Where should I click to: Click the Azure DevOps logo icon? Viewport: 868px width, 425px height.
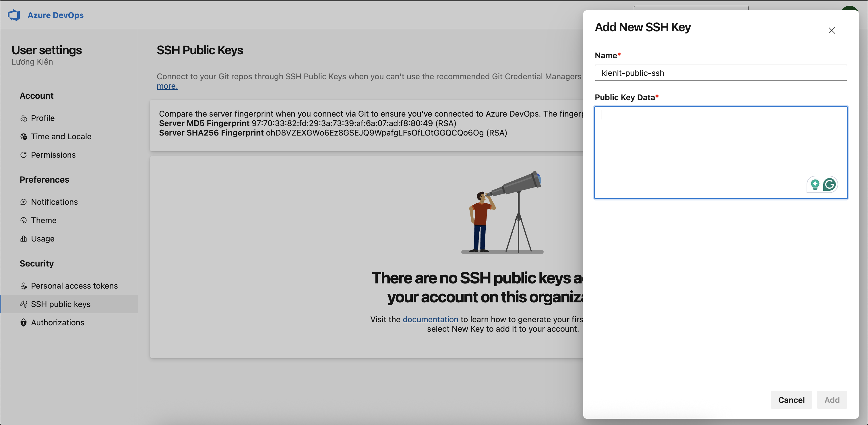point(14,15)
